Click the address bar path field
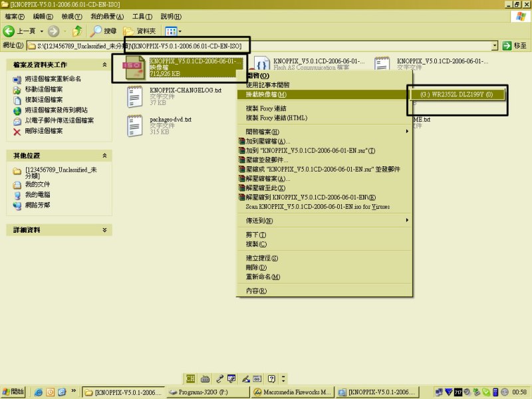Image resolution: width=532 pixels, height=399 pixels. [x=259, y=45]
